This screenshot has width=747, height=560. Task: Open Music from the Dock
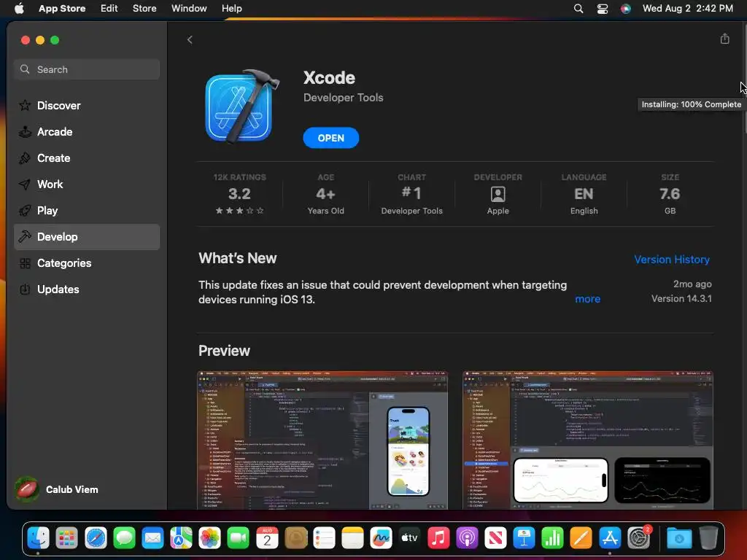438,538
